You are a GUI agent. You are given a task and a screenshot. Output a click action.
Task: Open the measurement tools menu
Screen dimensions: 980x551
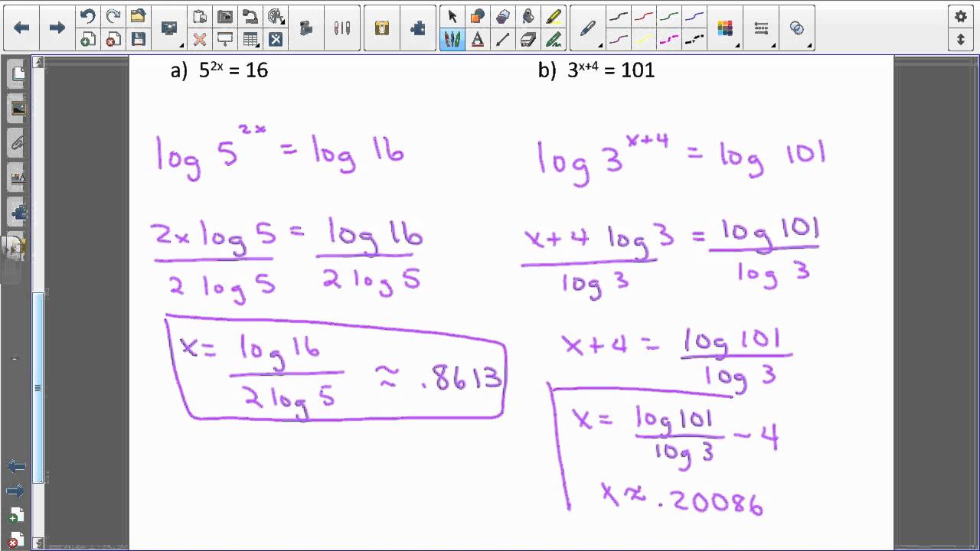(276, 17)
